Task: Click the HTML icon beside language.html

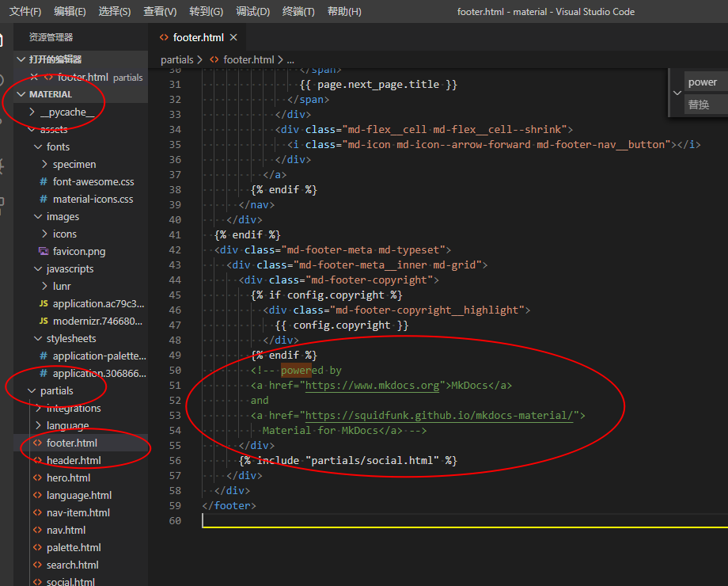Action: [37, 496]
